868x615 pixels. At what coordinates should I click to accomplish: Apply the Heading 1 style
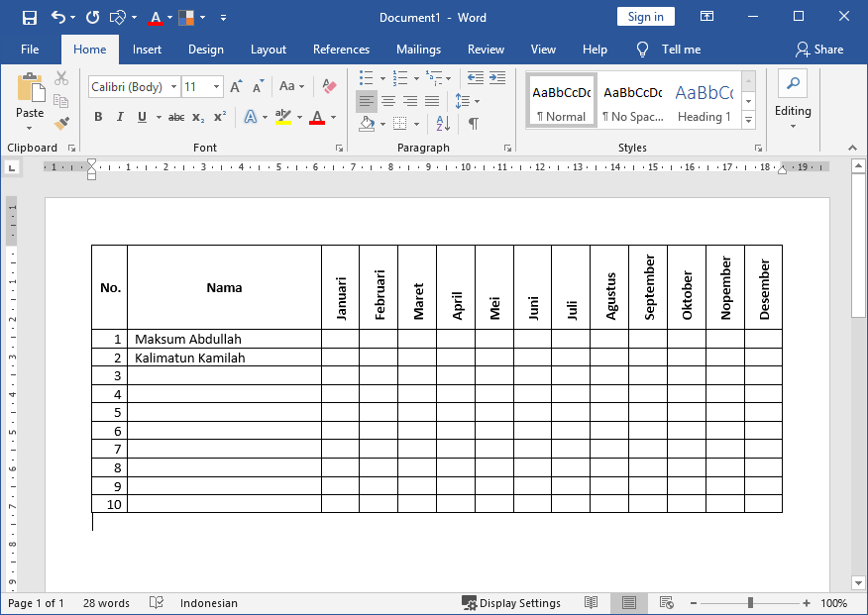tap(705, 101)
